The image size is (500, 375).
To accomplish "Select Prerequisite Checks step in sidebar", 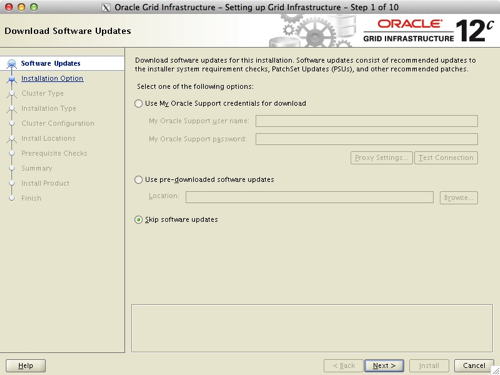I will coord(54,153).
